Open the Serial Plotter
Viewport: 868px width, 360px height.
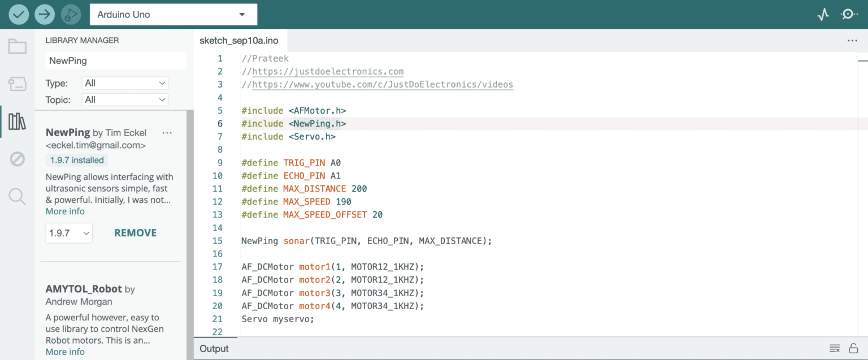point(823,15)
